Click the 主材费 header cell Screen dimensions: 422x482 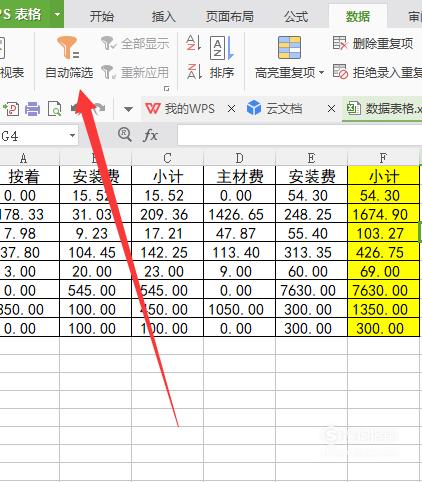[239, 176]
